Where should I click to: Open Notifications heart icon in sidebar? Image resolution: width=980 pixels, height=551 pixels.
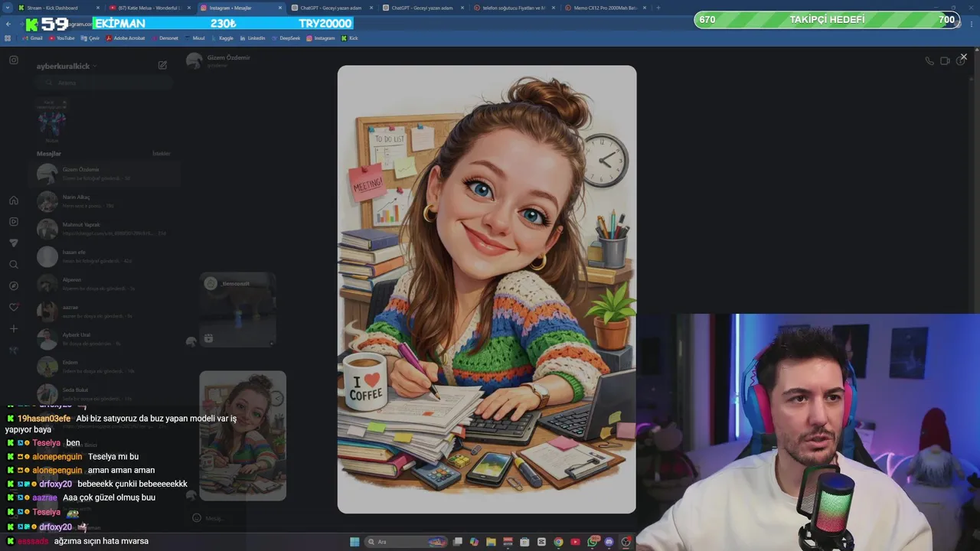[14, 308]
